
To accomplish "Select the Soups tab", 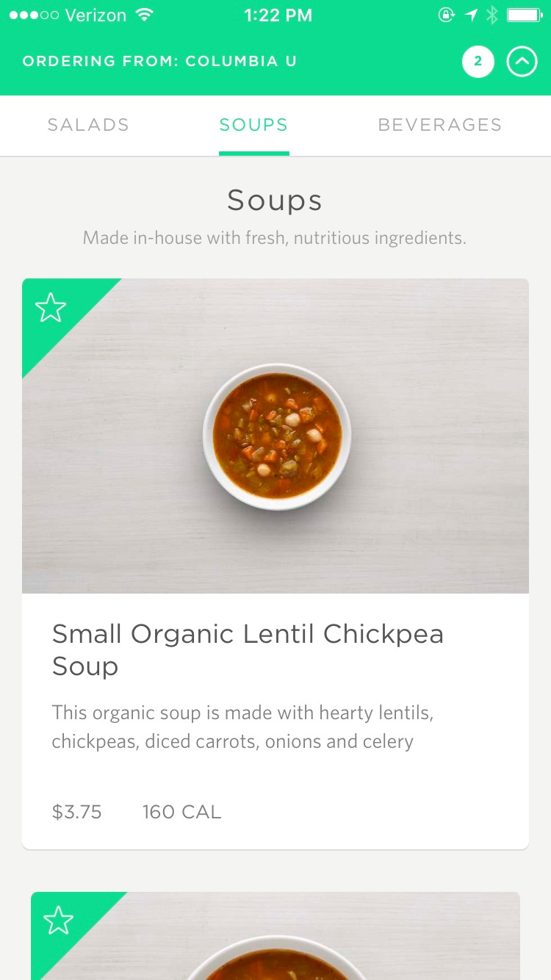I will (253, 125).
